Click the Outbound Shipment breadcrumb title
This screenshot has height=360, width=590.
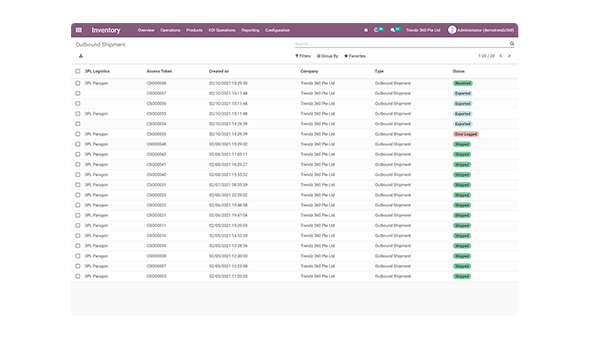point(100,44)
